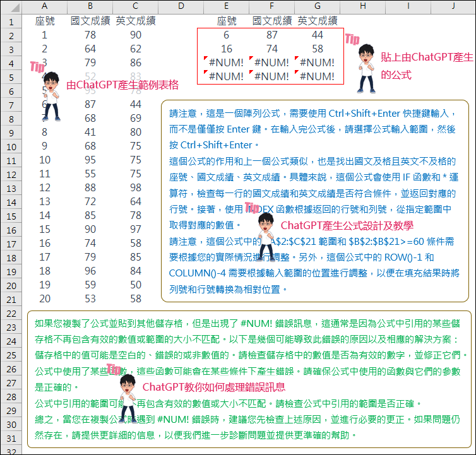The width and height of the screenshot is (476, 455).
Task: Click cell A21 with value 20
Action: tap(45, 298)
